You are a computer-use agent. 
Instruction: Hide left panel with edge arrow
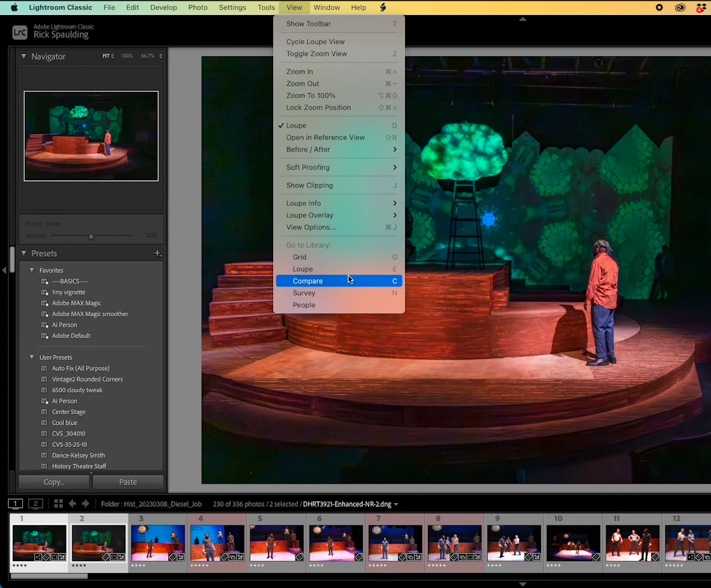click(x=4, y=270)
